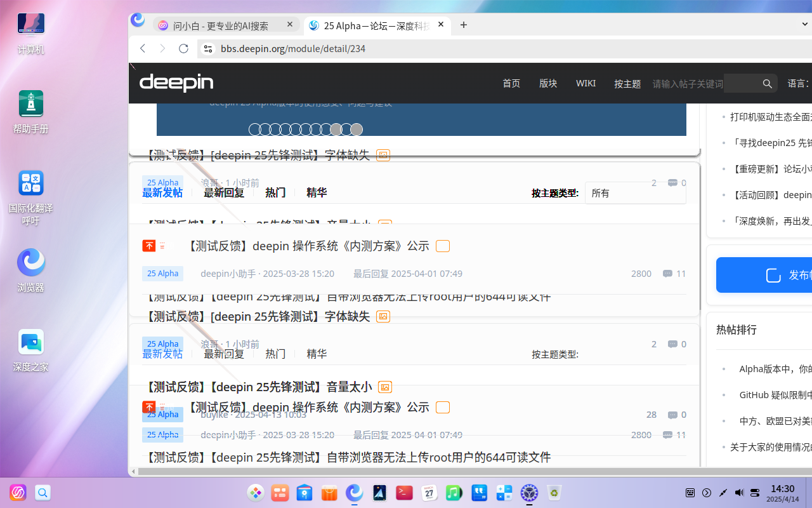812x508 pixels.
Task: Open the 【重磅更新】论坛小 sidebar link
Action: (x=771, y=169)
